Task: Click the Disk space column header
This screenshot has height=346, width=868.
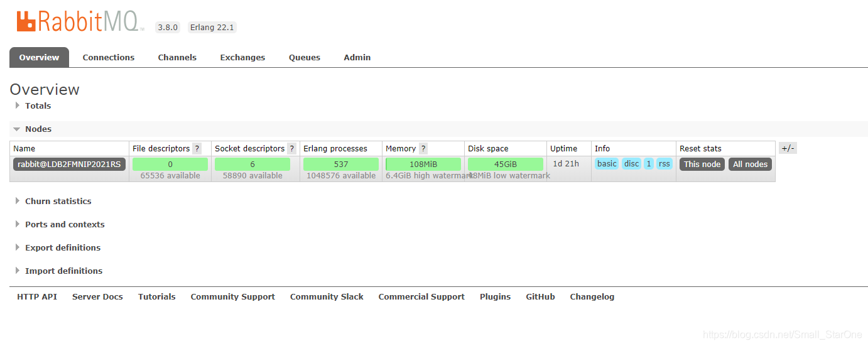Action: point(488,148)
